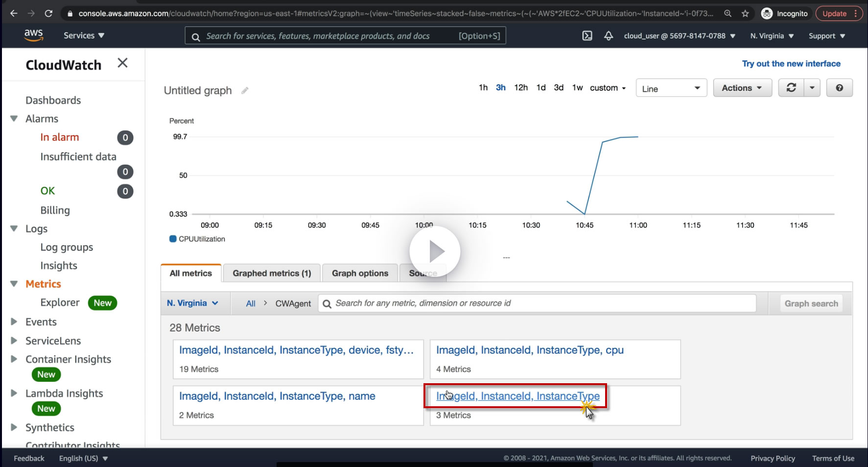Click the CPUUtilization legend color swatch
Viewport: 868px width, 467px height.
click(173, 239)
